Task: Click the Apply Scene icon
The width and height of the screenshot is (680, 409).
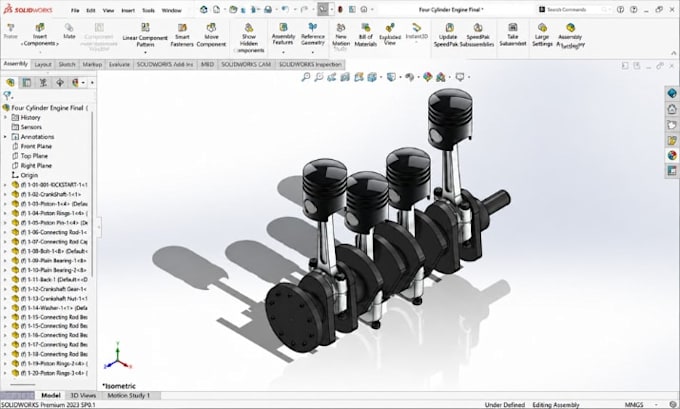Action: coord(441,77)
